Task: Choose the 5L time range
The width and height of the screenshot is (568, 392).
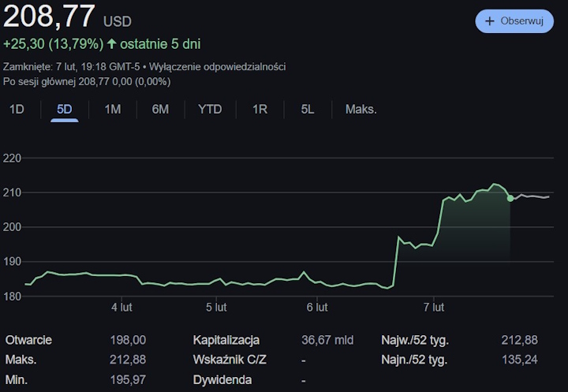Action: point(308,110)
